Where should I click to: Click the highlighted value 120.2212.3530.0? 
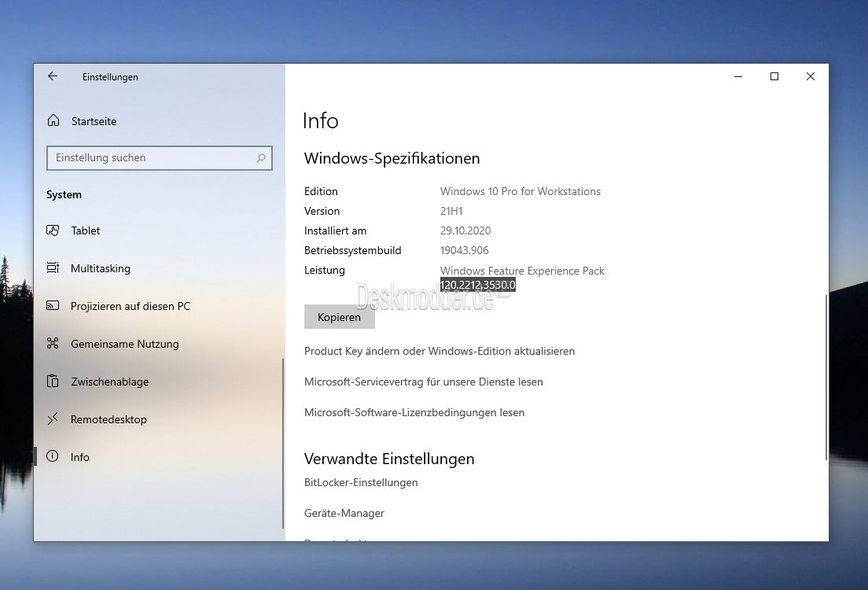click(x=478, y=285)
